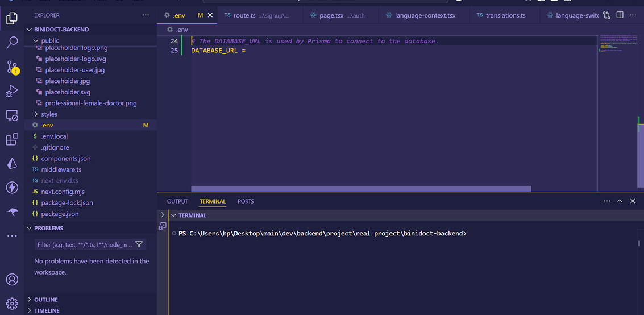
Task: Close the .env editor tab
Action: click(210, 15)
